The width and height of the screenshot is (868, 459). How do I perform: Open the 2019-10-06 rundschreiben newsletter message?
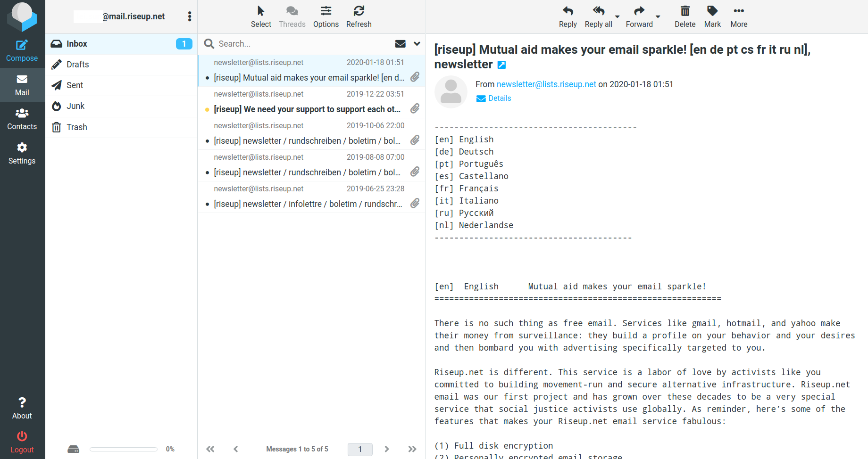[311, 134]
